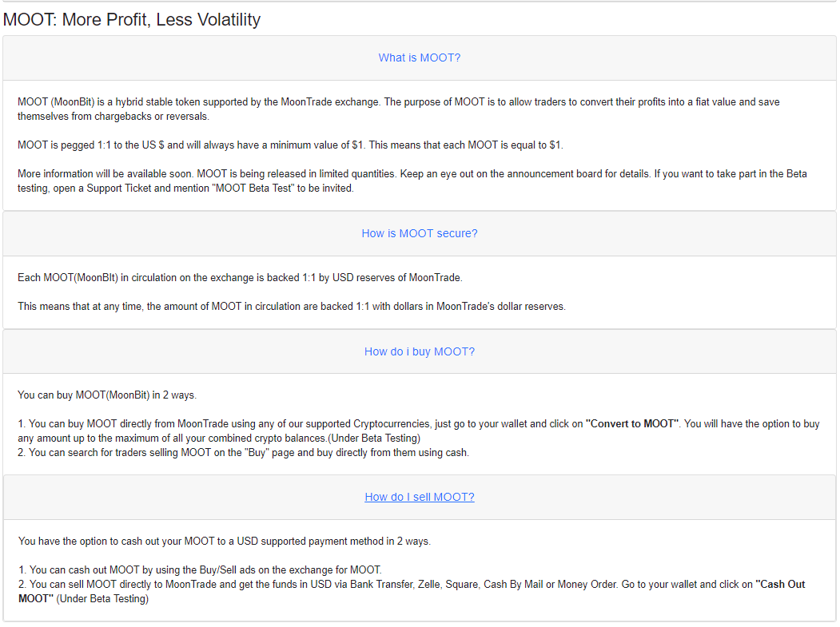Click sell option 1 about Buy/Sell ads
Viewport: 840px width, 627px height.
(x=201, y=569)
